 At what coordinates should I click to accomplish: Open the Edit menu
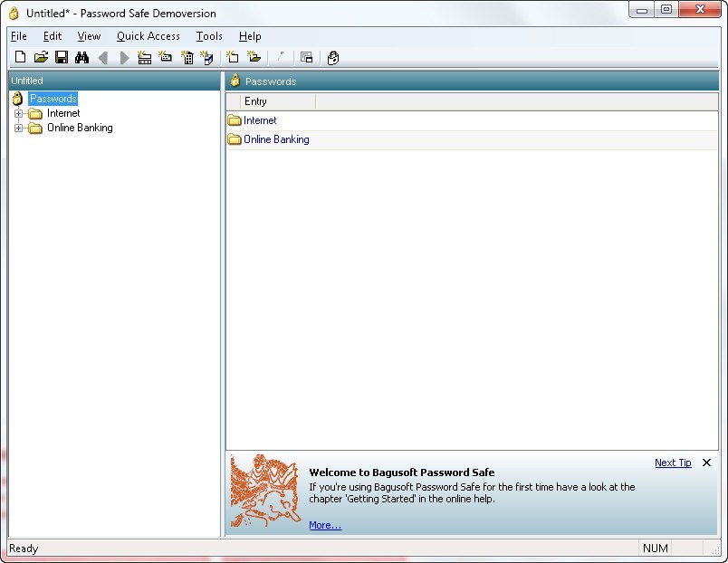point(52,36)
